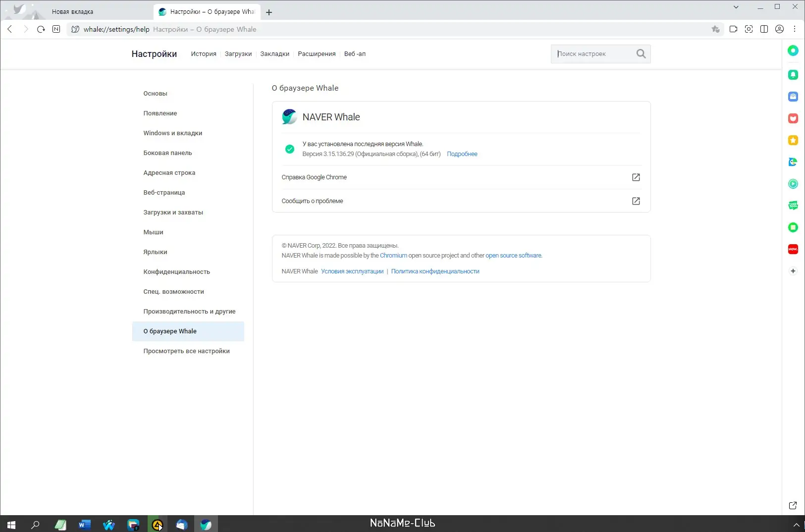Select the Настройки – О браузере Whale tab
Image resolution: width=805 pixels, height=532 pixels.
click(207, 11)
